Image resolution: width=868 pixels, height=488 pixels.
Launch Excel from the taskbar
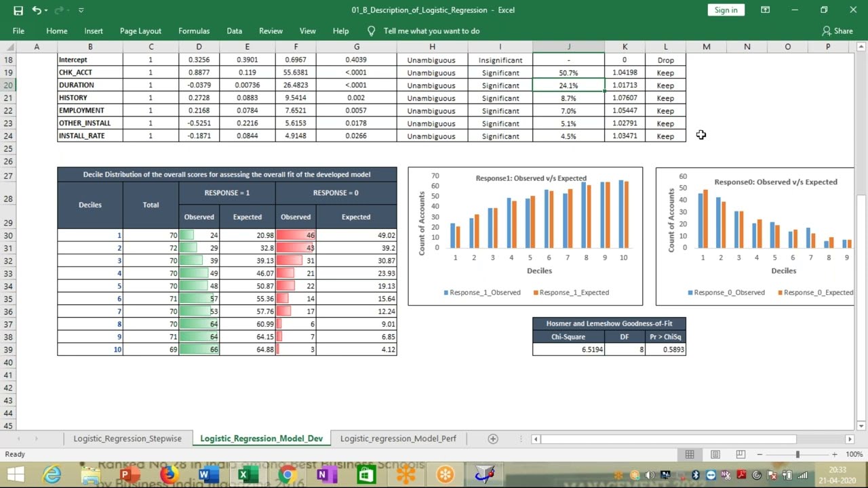coord(247,474)
